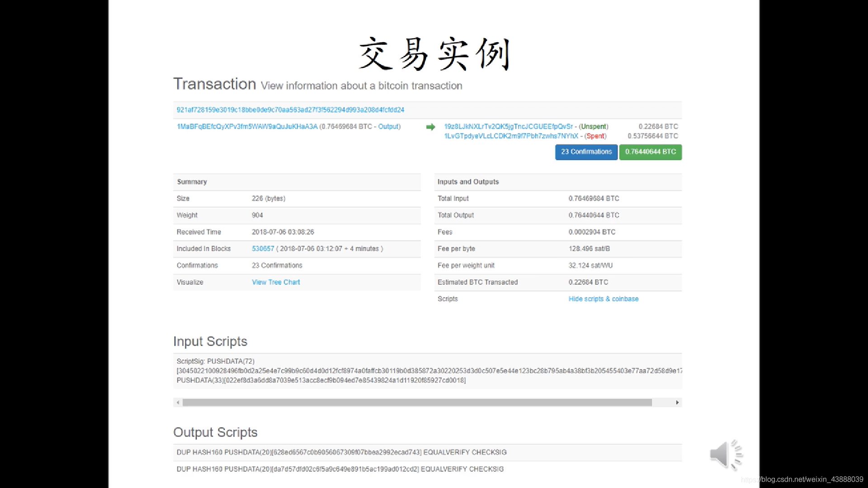Click output script with hash da7d57dfd02c...
The width and height of the screenshot is (868, 488).
click(x=340, y=469)
